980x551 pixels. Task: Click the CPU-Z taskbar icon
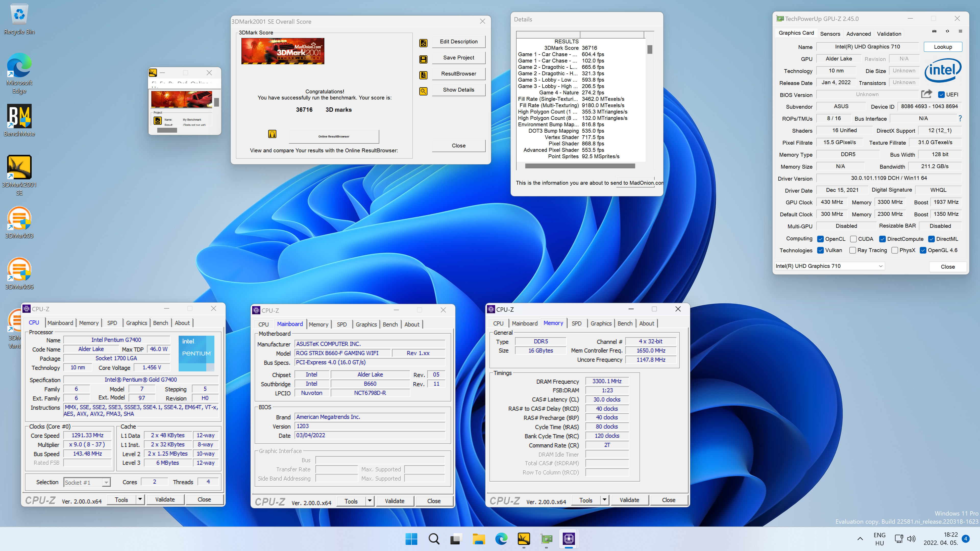pyautogui.click(x=569, y=539)
